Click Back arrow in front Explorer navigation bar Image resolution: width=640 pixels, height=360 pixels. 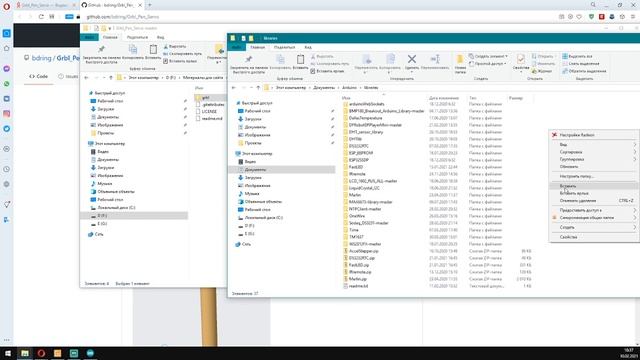coord(234,88)
